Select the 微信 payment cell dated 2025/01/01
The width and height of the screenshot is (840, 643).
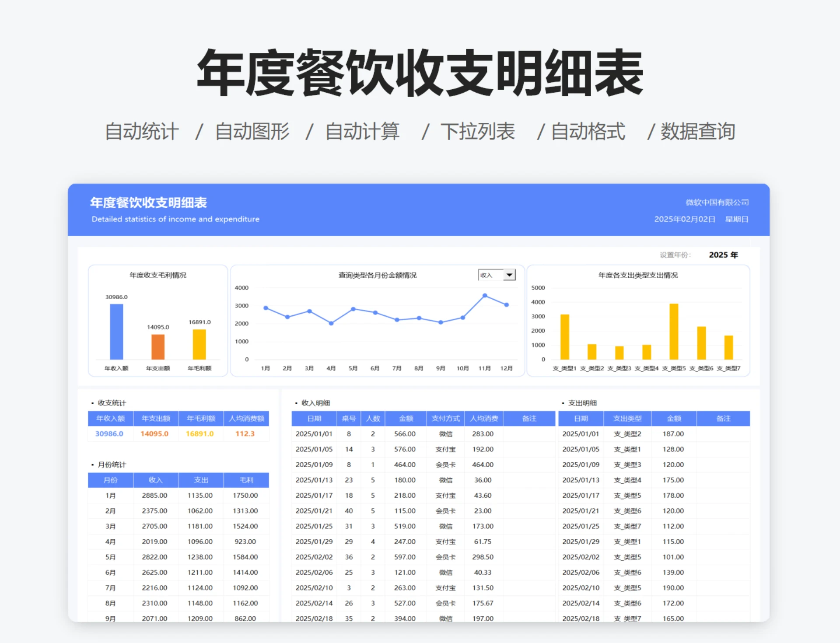[x=445, y=433]
